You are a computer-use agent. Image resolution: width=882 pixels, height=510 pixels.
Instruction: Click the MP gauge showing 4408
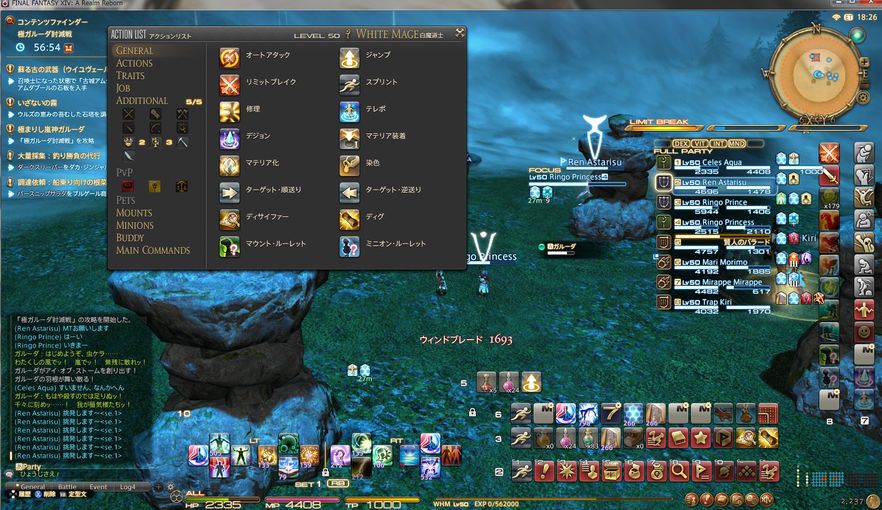[x=303, y=500]
